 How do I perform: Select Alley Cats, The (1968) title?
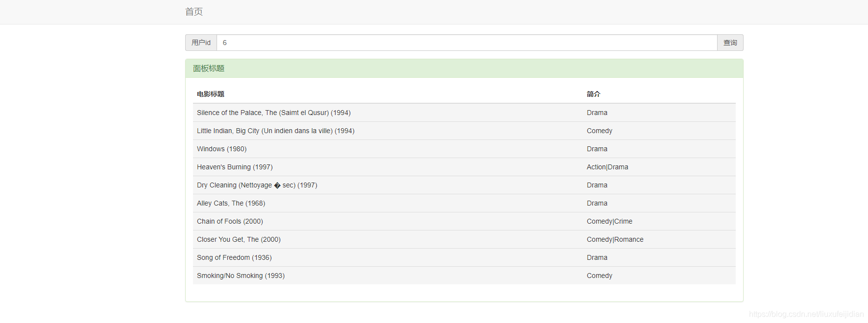[231, 203]
